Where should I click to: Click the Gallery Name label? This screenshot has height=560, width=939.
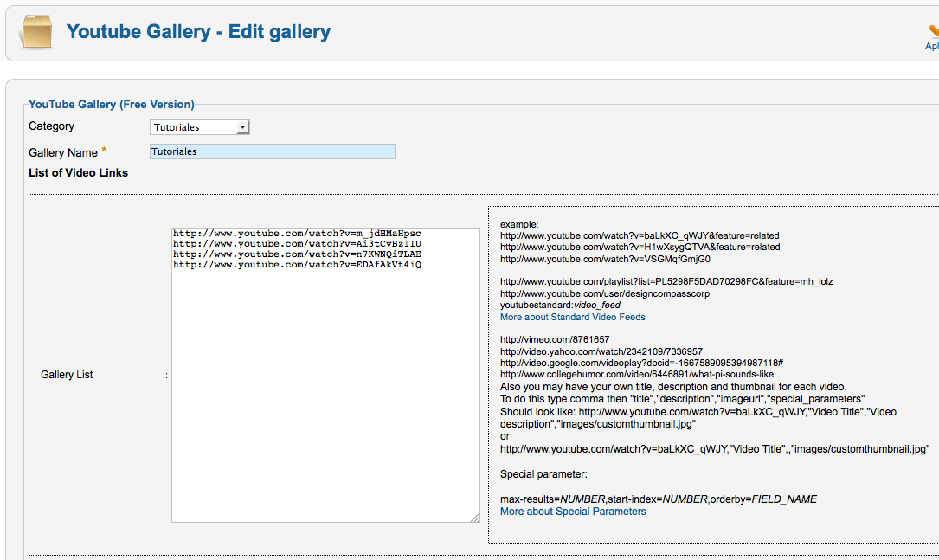[63, 152]
